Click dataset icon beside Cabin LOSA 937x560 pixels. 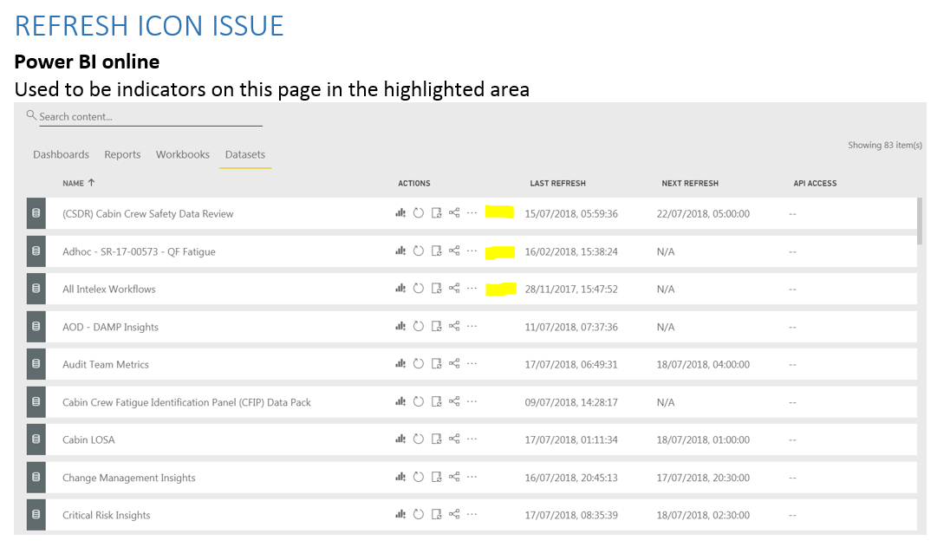(x=36, y=440)
